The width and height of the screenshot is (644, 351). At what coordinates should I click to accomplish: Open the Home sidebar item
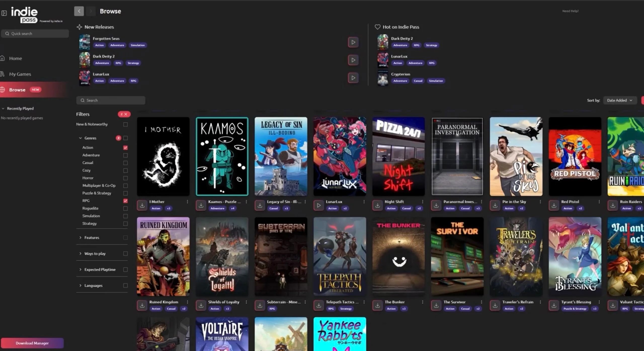16,58
